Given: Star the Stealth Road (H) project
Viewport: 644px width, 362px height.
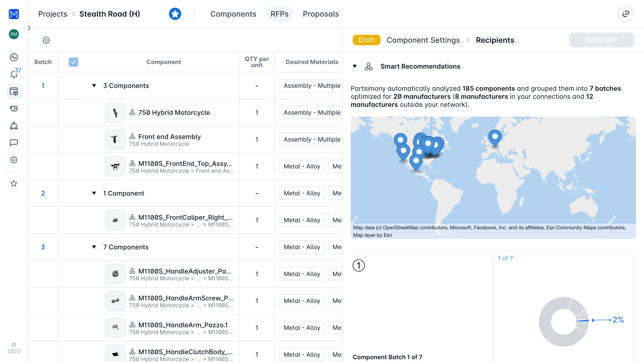Looking at the screenshot, I should [x=175, y=14].
